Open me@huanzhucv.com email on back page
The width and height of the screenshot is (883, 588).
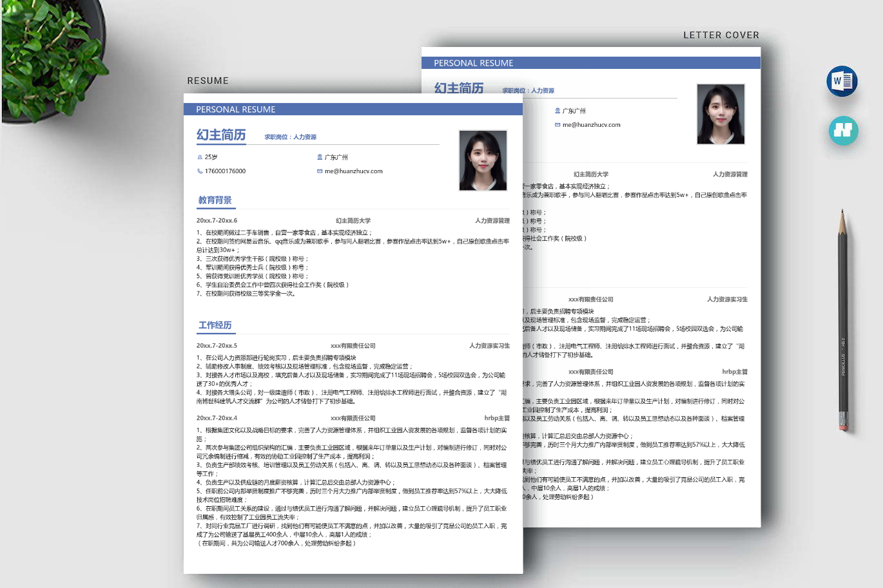tap(591, 125)
